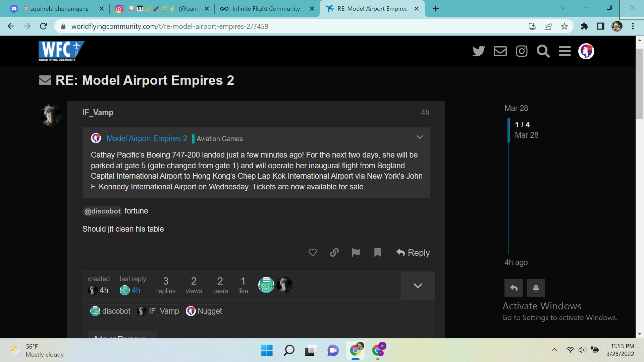Click the address bar URL
The height and width of the screenshot is (362, 644).
[x=170, y=26]
